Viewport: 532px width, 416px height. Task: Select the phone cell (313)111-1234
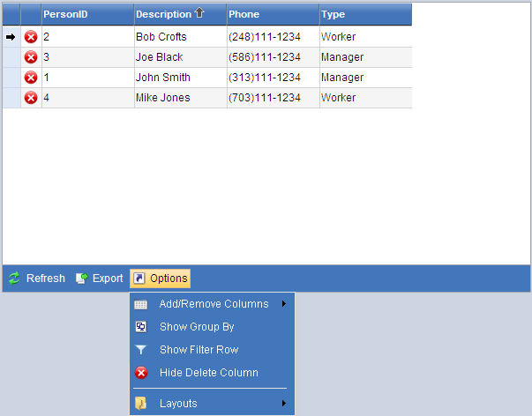(x=265, y=78)
